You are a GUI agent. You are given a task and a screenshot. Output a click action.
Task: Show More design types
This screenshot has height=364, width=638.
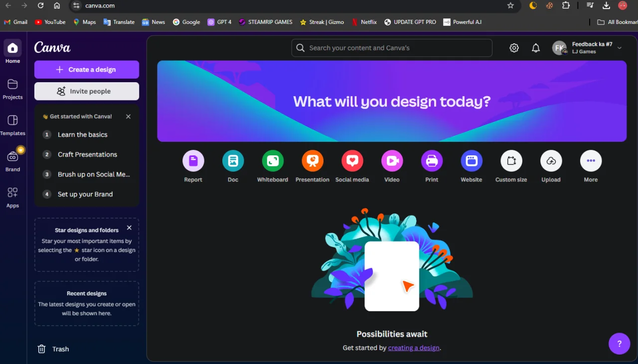[x=591, y=161]
